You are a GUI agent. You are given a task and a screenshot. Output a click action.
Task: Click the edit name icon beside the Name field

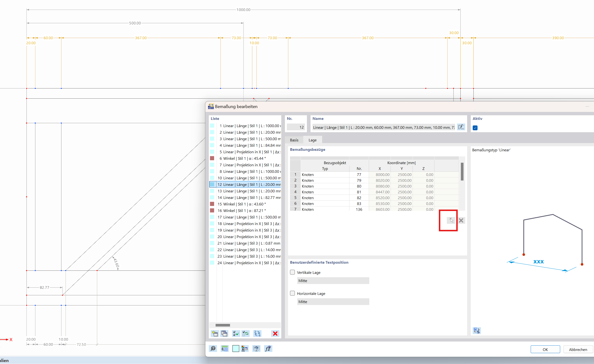[x=461, y=127]
